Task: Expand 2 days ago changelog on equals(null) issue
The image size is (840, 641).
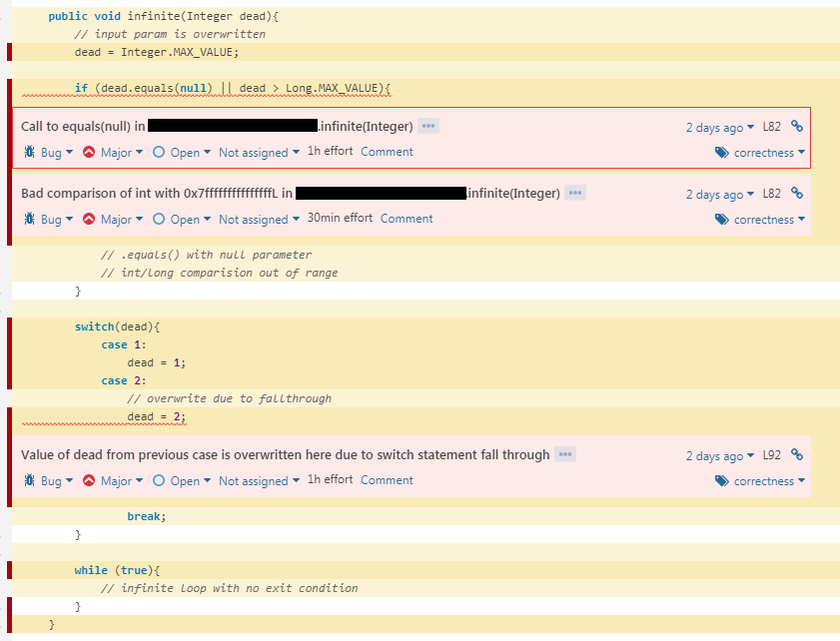Action: coord(720,128)
